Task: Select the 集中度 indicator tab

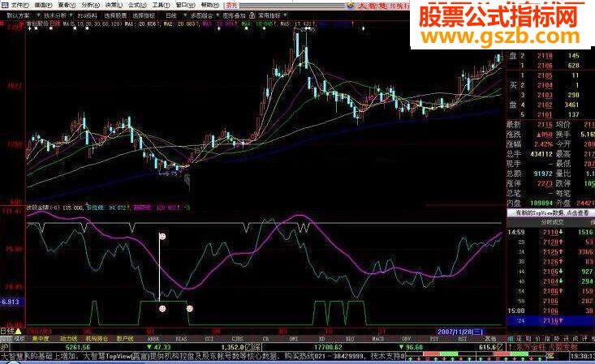Action: (41, 339)
